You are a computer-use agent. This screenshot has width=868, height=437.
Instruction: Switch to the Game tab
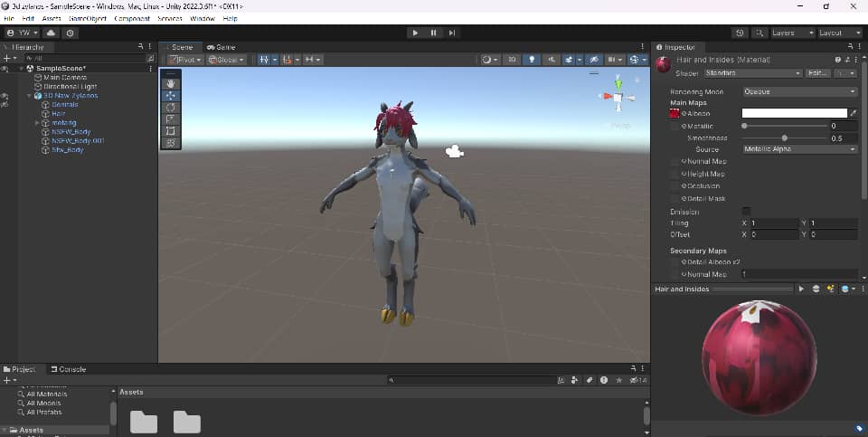click(221, 47)
